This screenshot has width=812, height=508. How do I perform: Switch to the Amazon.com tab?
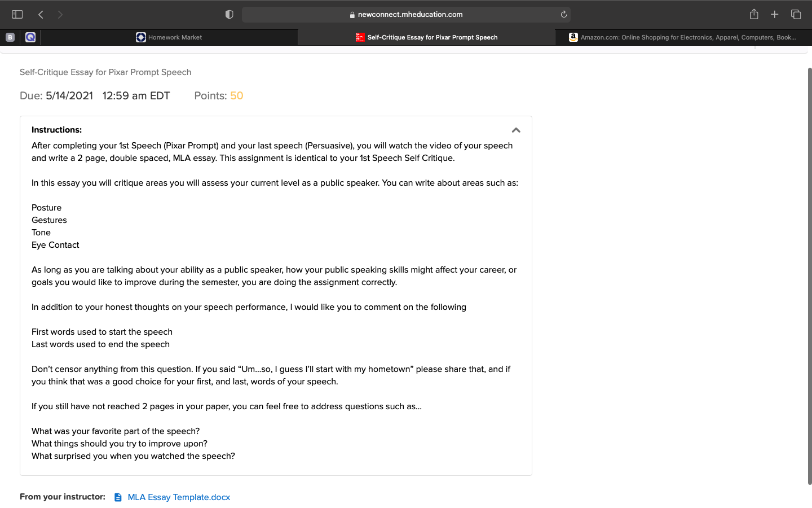point(683,37)
